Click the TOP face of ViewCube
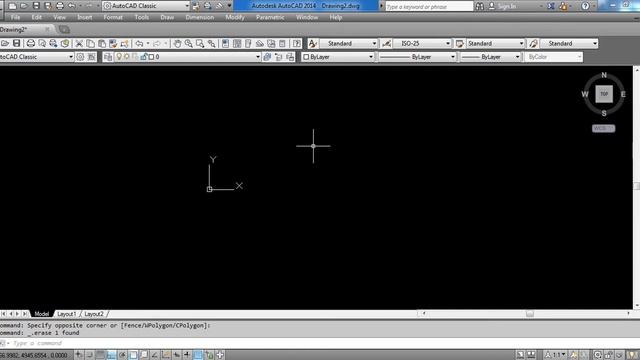640x360 pixels. point(604,94)
